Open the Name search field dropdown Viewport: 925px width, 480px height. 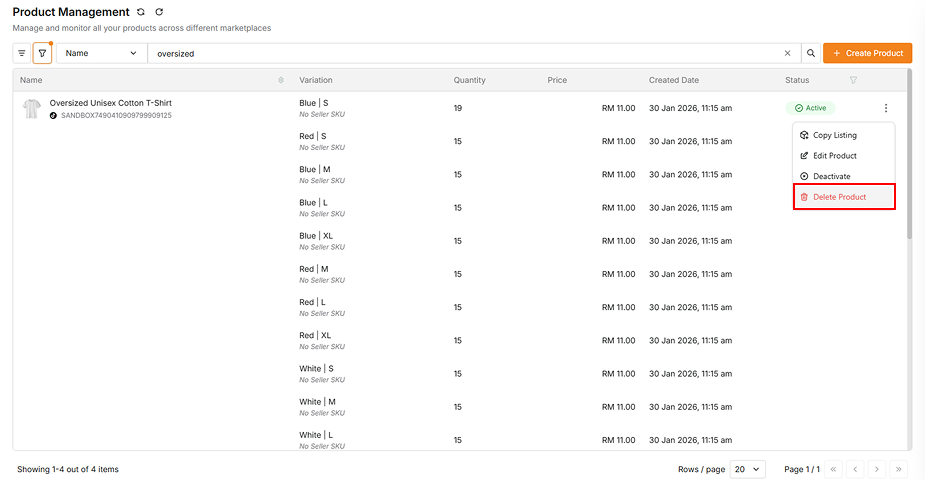[x=101, y=53]
